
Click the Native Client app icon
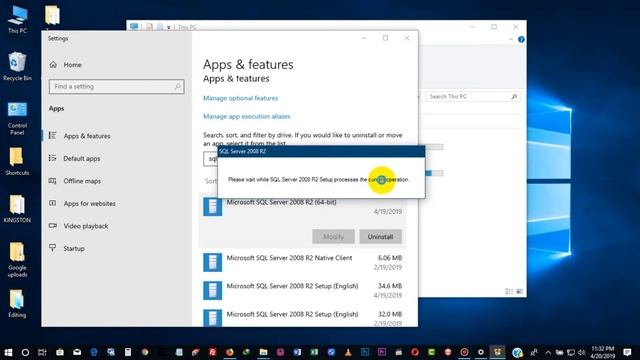[213, 262]
